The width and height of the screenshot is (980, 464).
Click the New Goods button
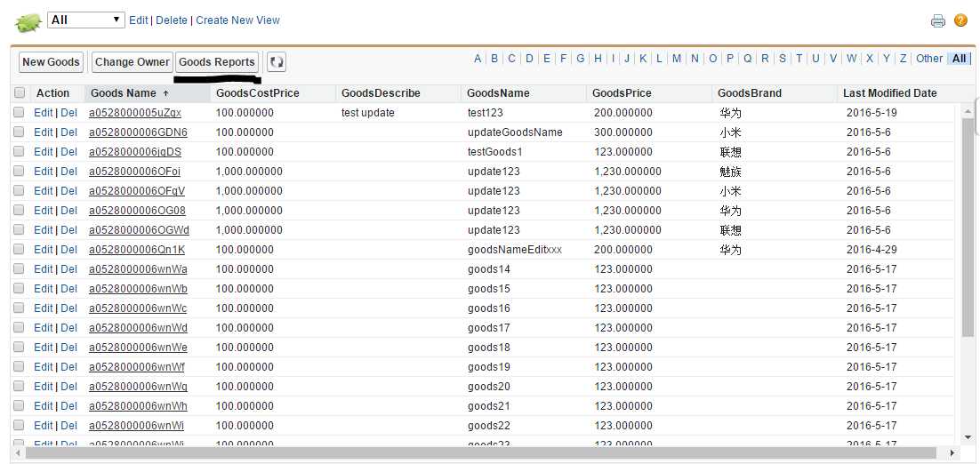[x=52, y=62]
